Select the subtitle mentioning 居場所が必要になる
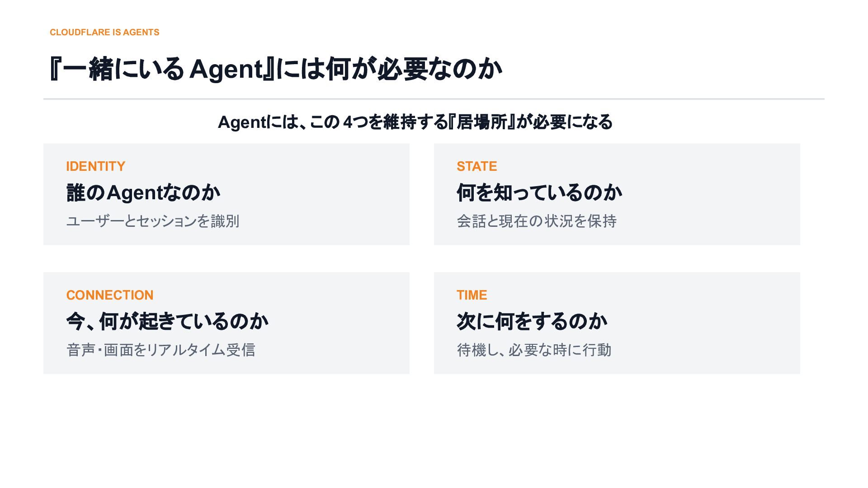The height and width of the screenshot is (488, 868). [x=415, y=122]
